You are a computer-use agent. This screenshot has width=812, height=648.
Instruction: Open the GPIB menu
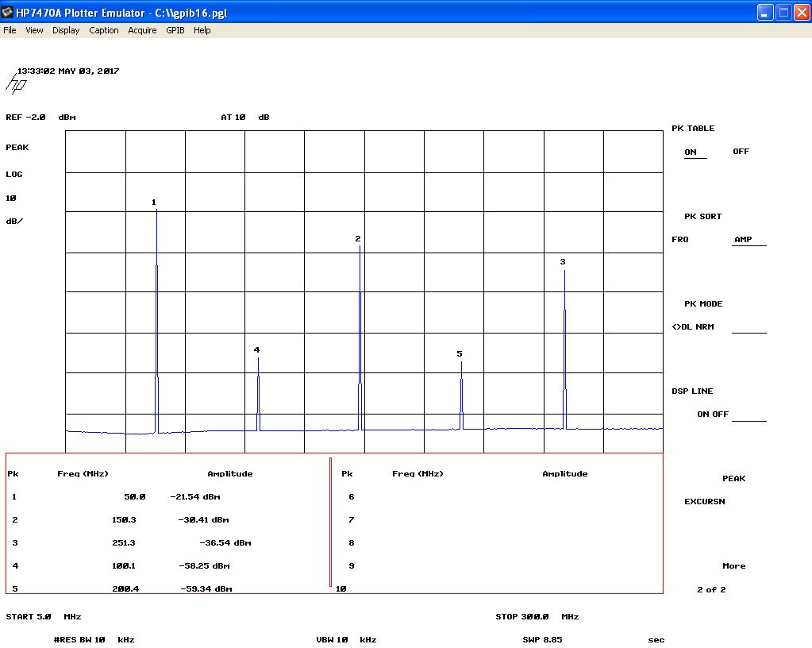[x=175, y=30]
